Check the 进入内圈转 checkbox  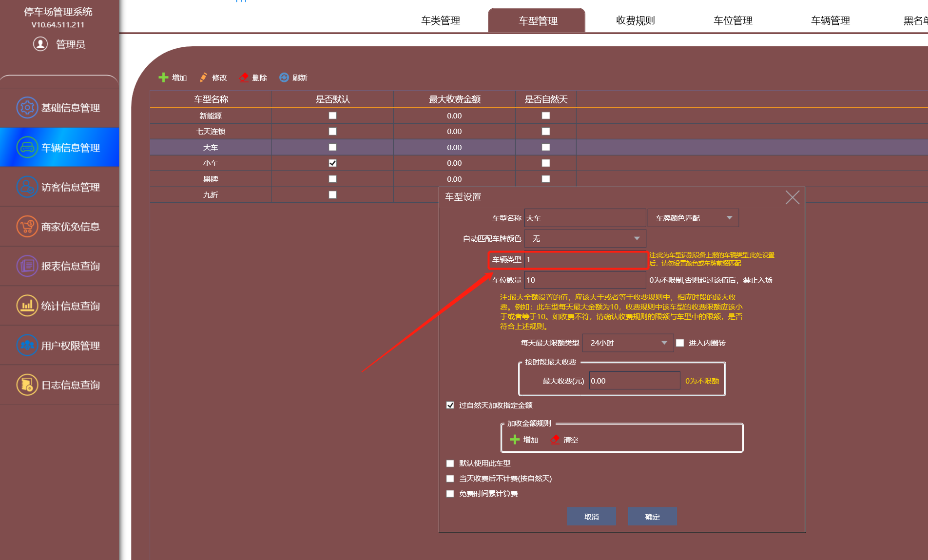click(680, 343)
